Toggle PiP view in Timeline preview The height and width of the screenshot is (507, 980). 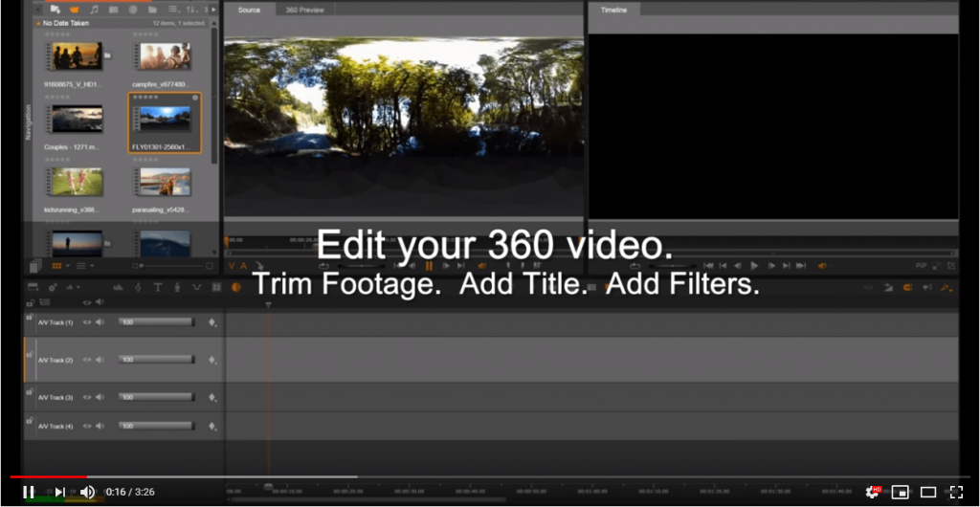922,266
